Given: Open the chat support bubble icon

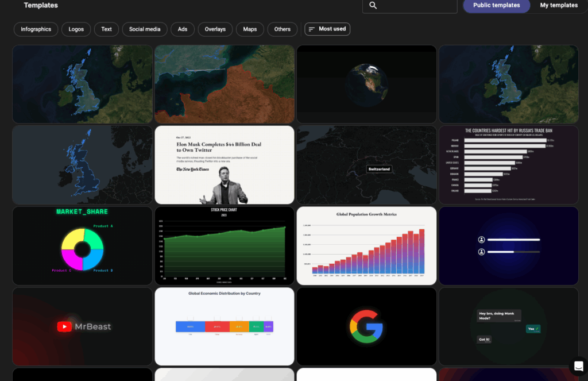Looking at the screenshot, I should click(578, 366).
